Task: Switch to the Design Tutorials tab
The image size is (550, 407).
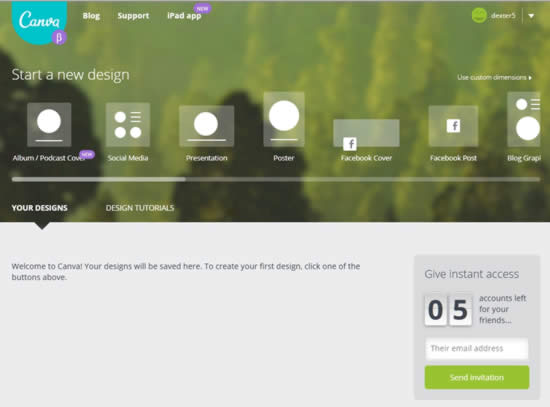Action: click(140, 208)
